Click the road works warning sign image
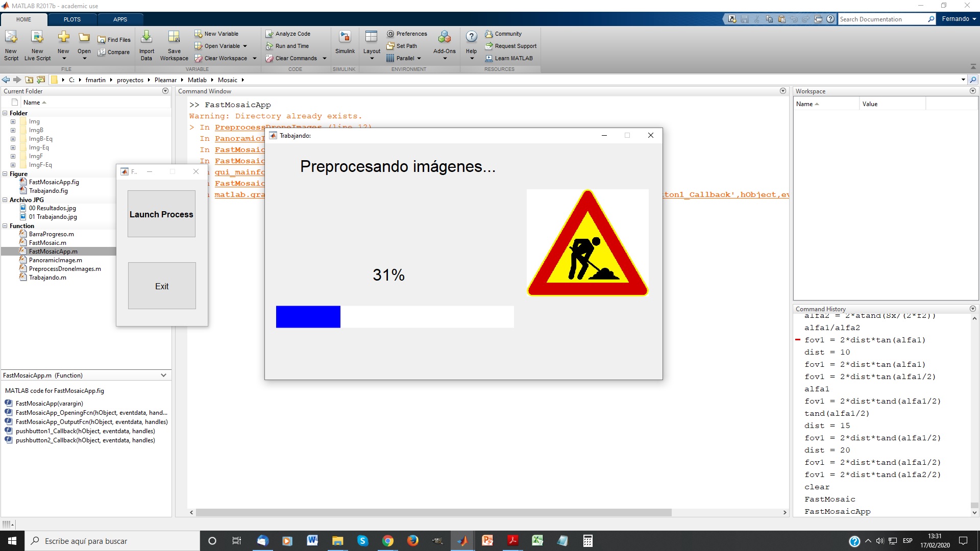Screen dimensions: 980x551 587,243
